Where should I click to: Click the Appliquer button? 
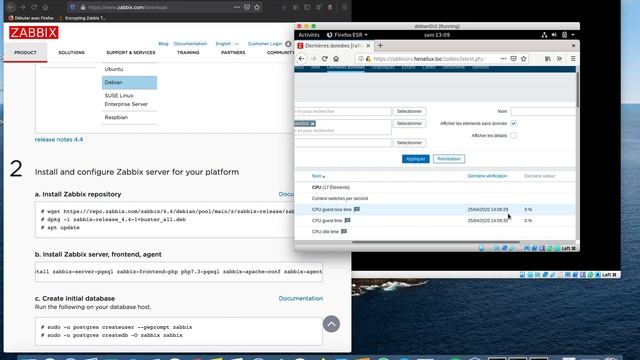[416, 159]
